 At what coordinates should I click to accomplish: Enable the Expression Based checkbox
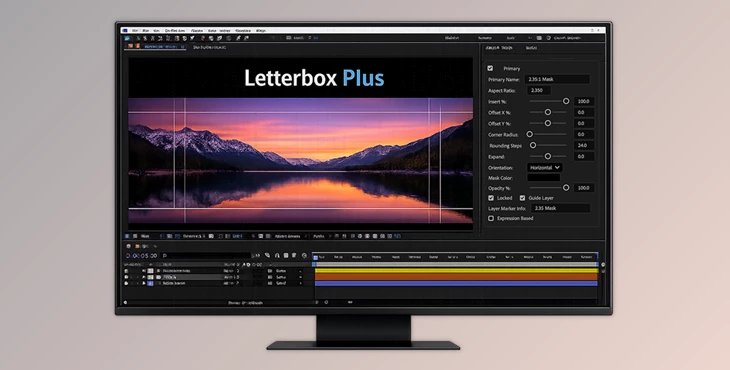coord(491,218)
